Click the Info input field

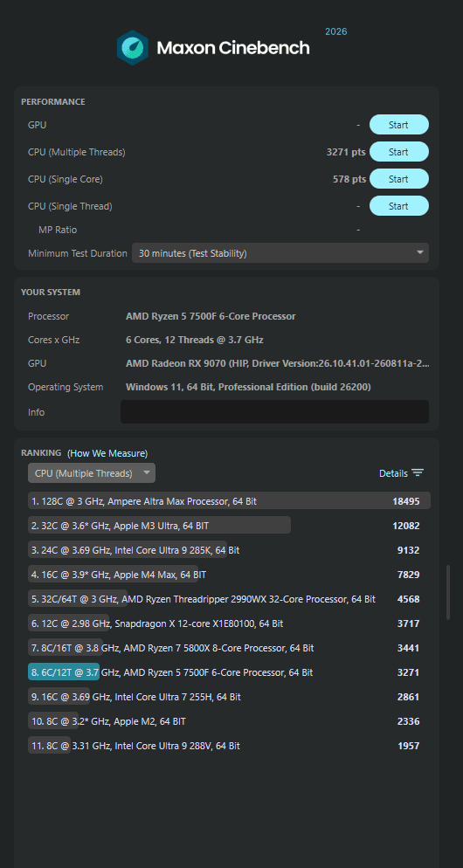point(274,412)
